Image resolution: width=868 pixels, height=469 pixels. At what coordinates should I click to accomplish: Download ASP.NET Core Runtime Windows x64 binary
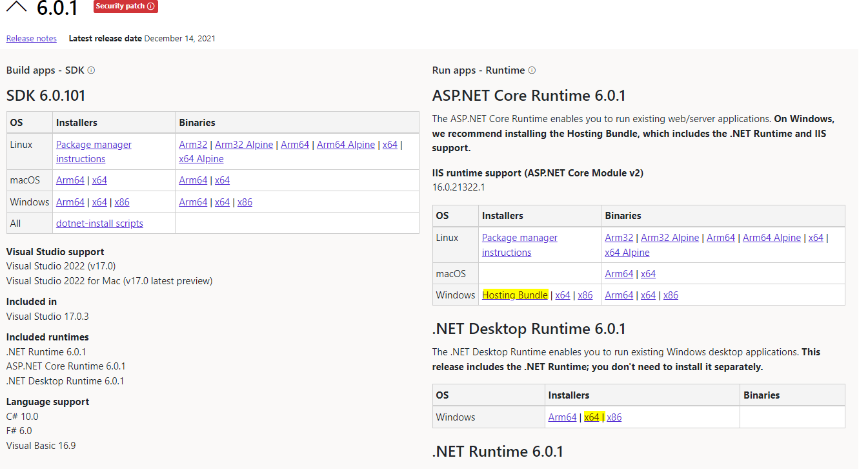pos(648,295)
